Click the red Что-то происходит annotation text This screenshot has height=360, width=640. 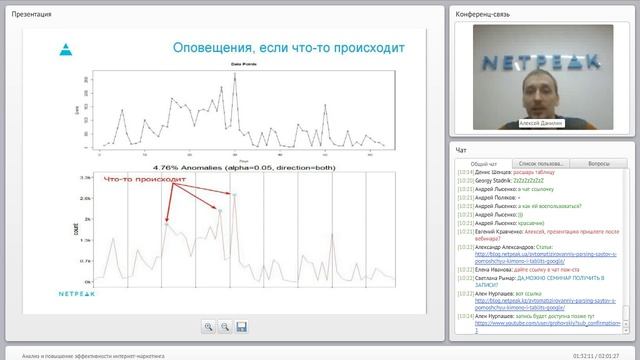pyautogui.click(x=145, y=179)
